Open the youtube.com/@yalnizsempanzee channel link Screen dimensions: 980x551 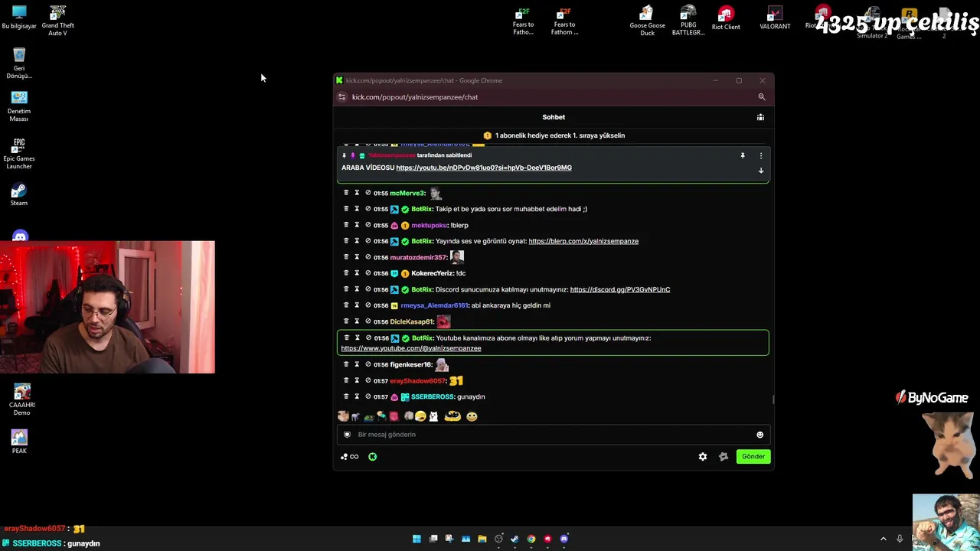click(x=411, y=348)
